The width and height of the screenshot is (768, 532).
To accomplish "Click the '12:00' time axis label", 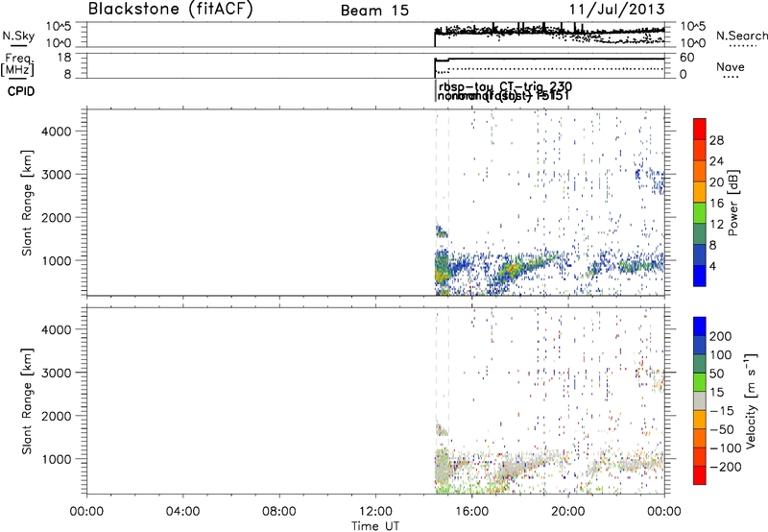I will pyautogui.click(x=375, y=512).
